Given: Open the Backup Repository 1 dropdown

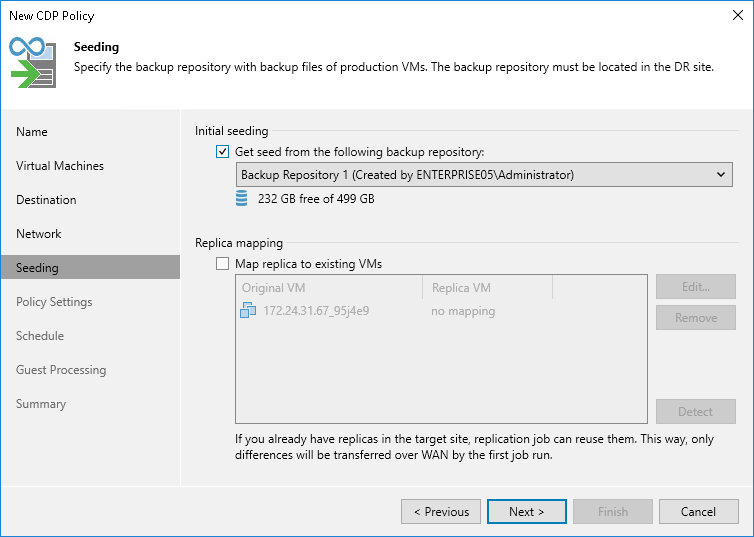Looking at the screenshot, I should [484, 175].
